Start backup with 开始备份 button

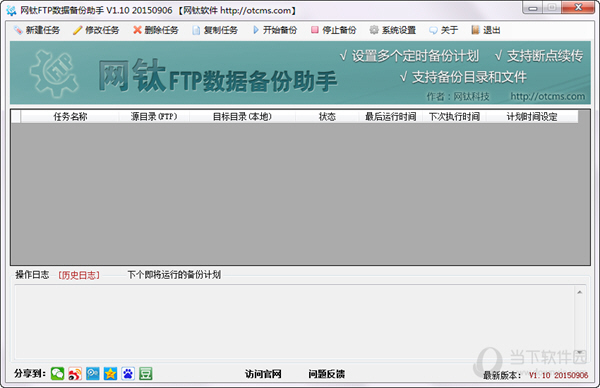275,30
